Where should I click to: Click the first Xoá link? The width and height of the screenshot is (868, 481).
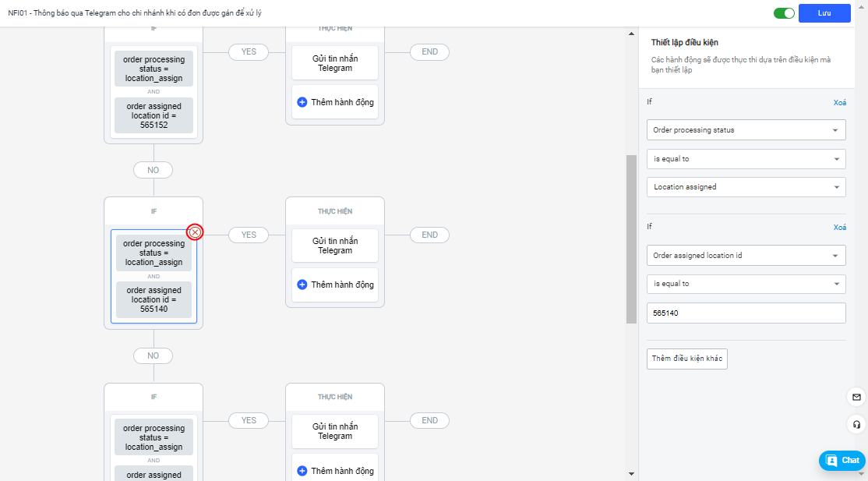tap(839, 102)
